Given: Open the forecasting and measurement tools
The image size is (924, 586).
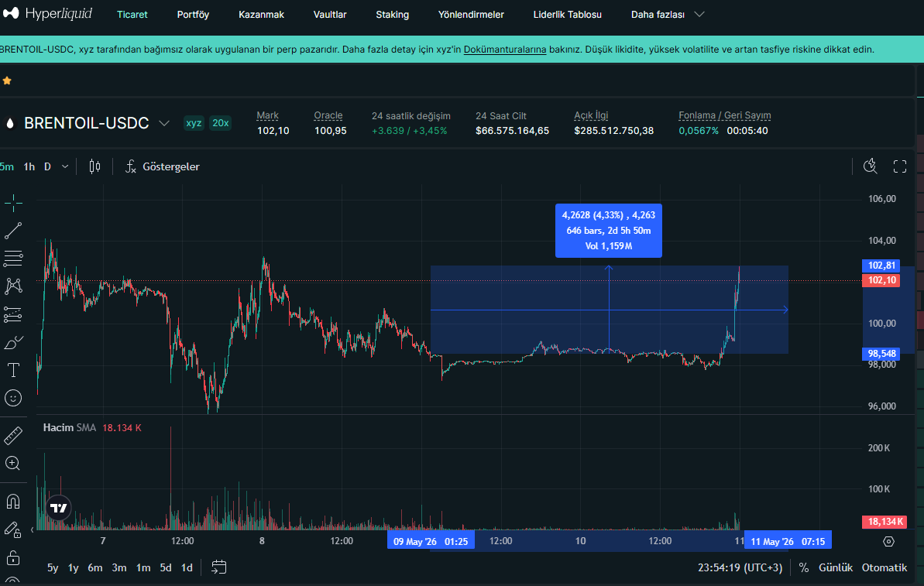Looking at the screenshot, I should click(x=13, y=314).
